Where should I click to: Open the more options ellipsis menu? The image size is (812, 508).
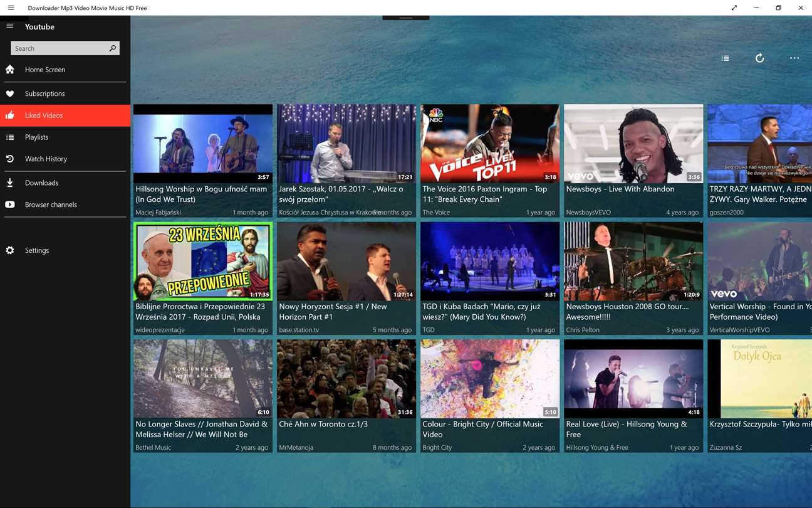794,58
